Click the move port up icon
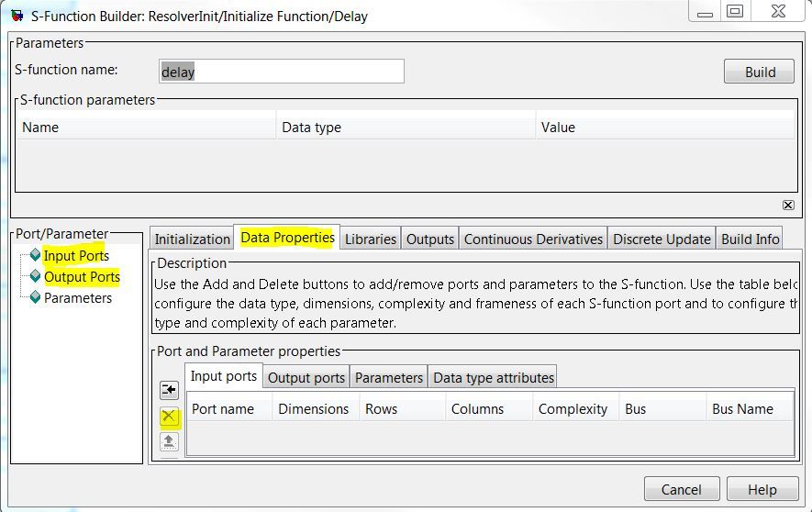812x512 pixels. [x=169, y=441]
